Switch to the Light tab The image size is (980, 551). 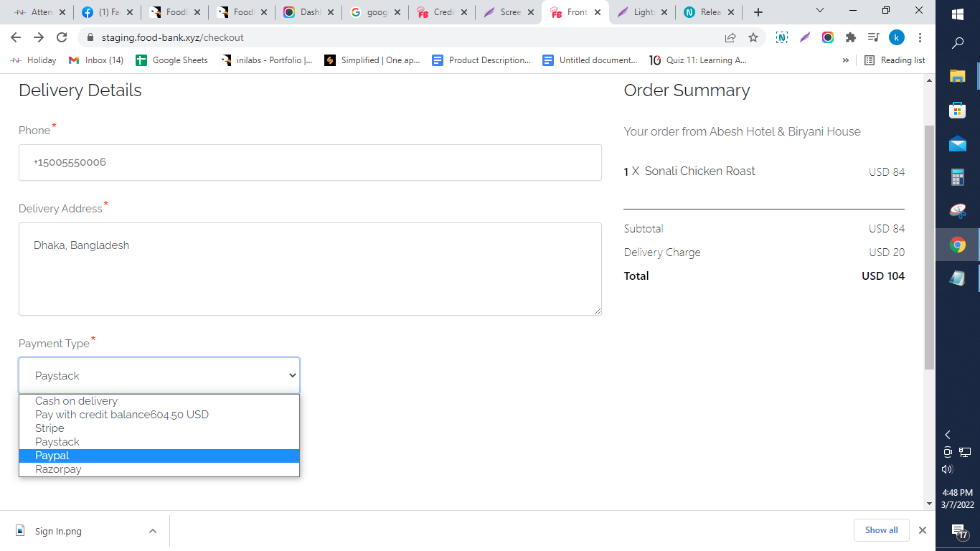pos(643,12)
